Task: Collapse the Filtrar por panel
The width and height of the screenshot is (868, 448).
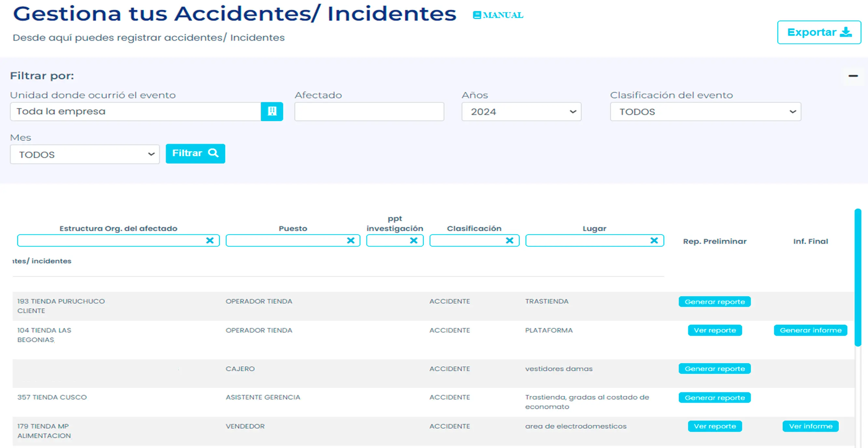Action: pyautogui.click(x=853, y=76)
